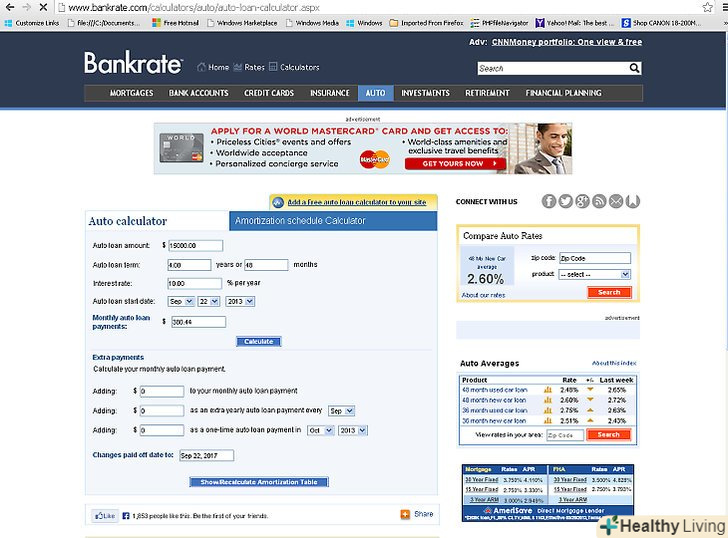Open the Imported From Firefox bookmarks folder

(426, 23)
